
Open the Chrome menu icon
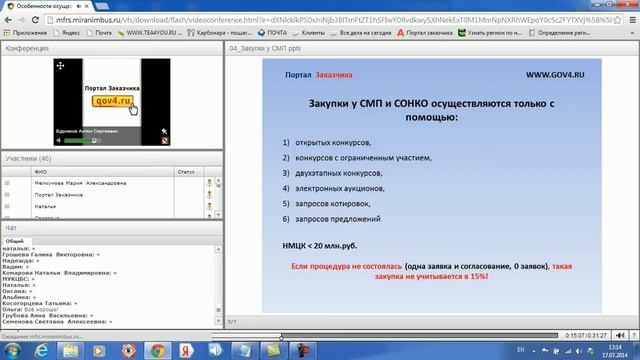(633, 20)
